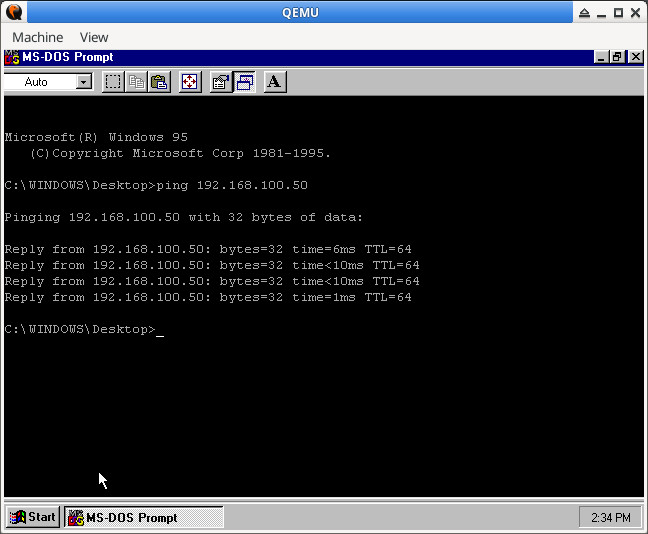Open the Windows 95 Start button
The image size is (648, 534).
tap(33, 517)
